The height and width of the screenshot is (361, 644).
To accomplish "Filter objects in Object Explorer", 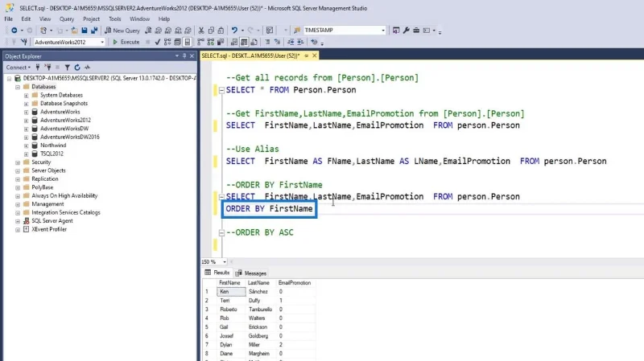I will point(67,68).
